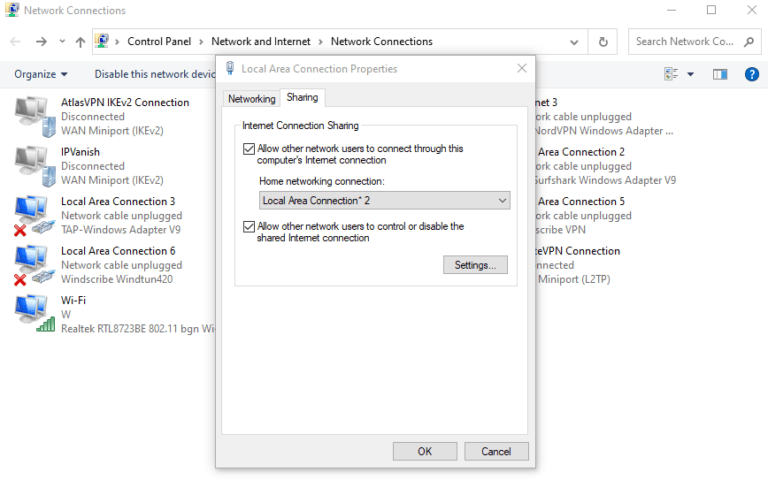This screenshot has height=480, width=768.
Task: Toggle the preview pane icon
Action: pos(720,74)
